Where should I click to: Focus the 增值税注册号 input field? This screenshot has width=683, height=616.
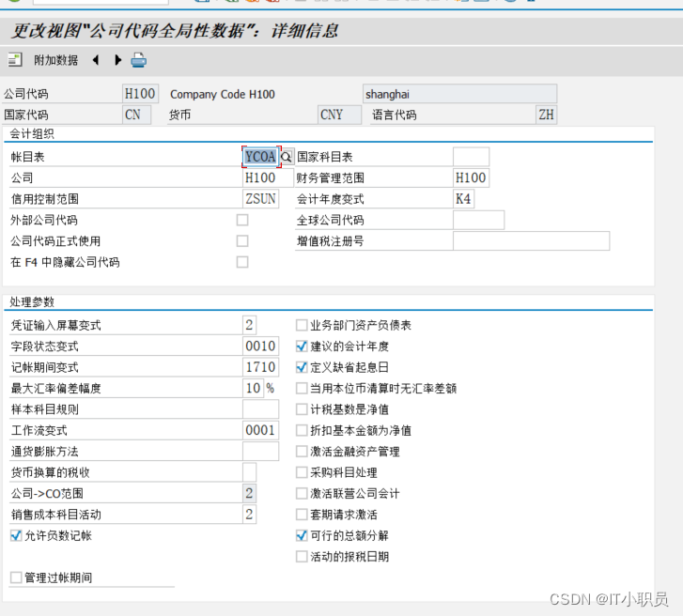point(532,240)
